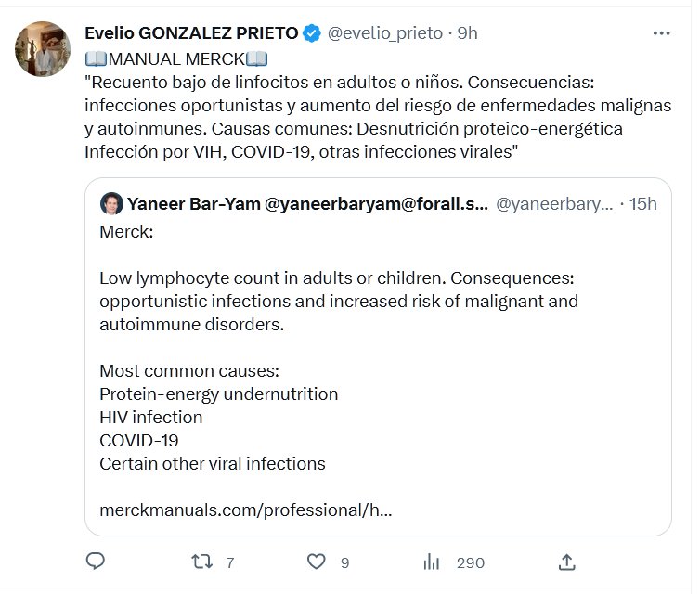The height and width of the screenshot is (594, 700).
Task: Click the 15h quoted tweet timestamp
Action: 642,203
